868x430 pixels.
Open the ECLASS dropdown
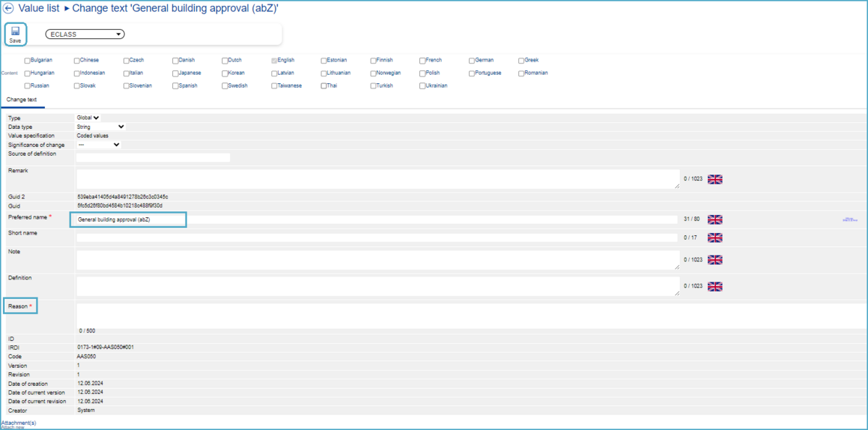[x=85, y=34]
